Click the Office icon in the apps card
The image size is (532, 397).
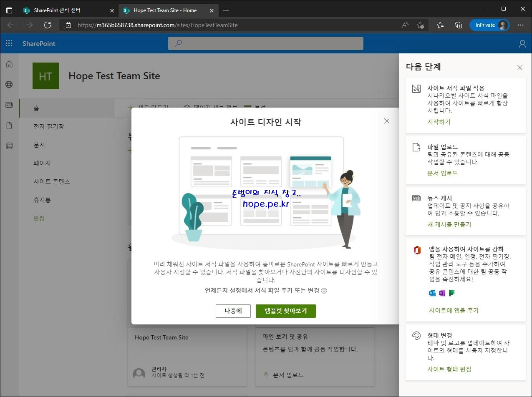[x=417, y=250]
